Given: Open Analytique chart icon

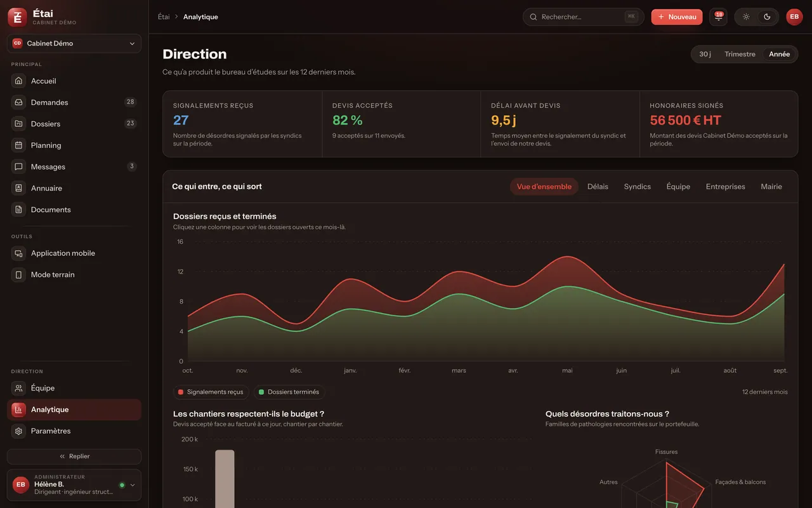Looking at the screenshot, I should (18, 410).
